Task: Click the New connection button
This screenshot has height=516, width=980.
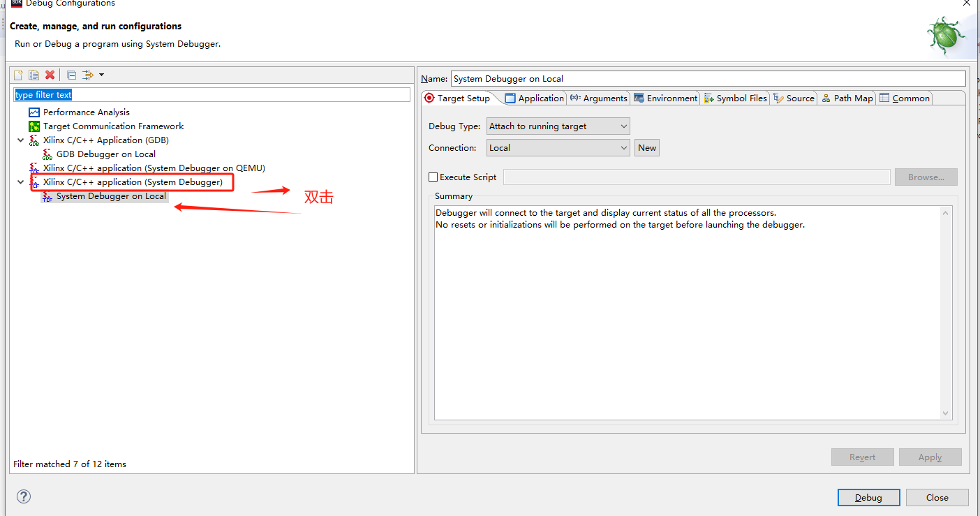Action: [x=647, y=148]
